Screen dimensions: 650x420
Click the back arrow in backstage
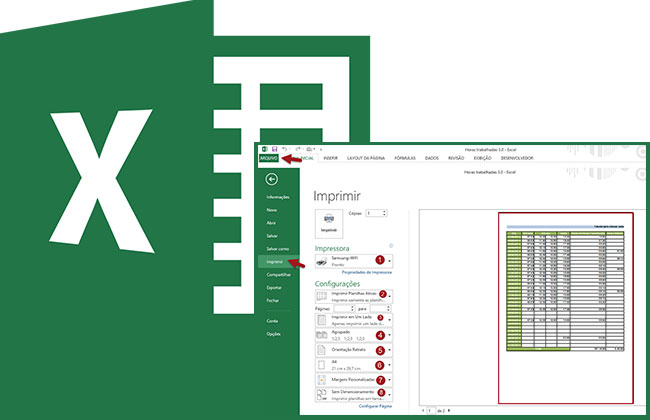[272, 179]
